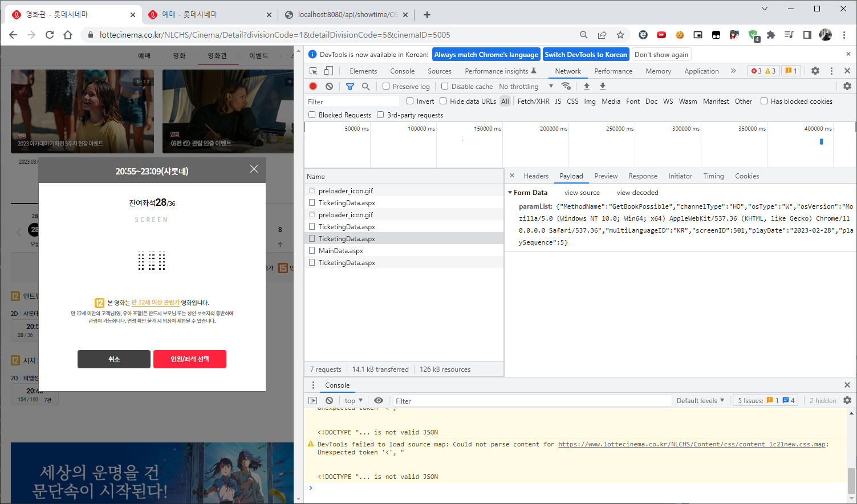The width and height of the screenshot is (857, 504).
Task: Open the Chrome extensions puzzle icon
Action: point(771,35)
